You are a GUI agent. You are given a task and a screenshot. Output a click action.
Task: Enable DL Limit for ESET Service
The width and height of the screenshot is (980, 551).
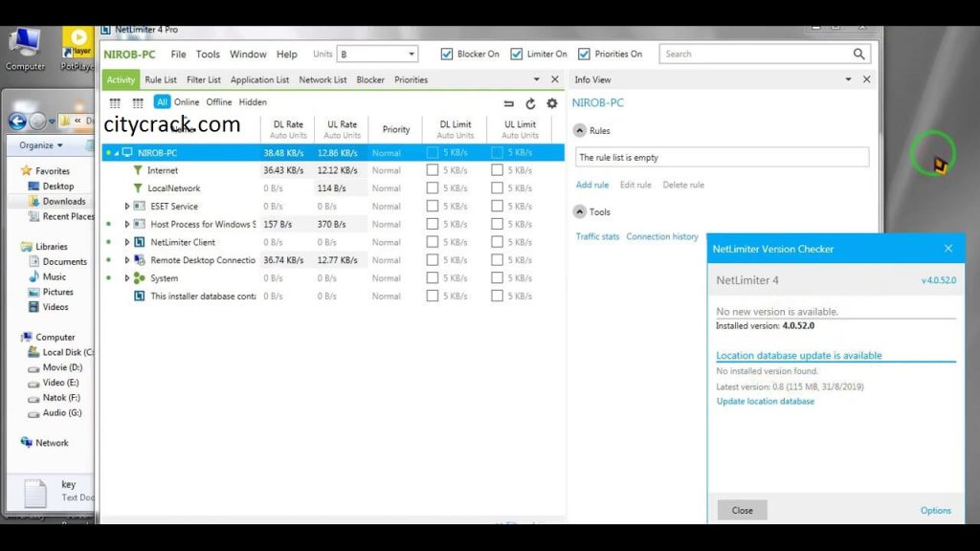[433, 207]
